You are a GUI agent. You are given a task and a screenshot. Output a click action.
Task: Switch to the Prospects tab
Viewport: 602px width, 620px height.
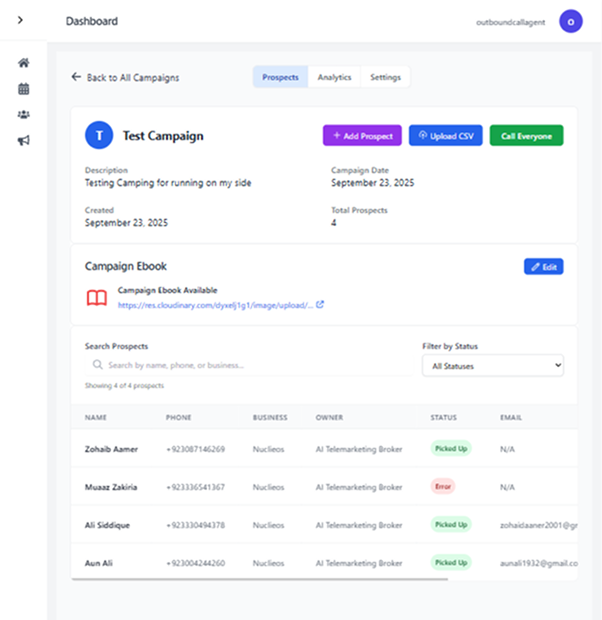[280, 77]
